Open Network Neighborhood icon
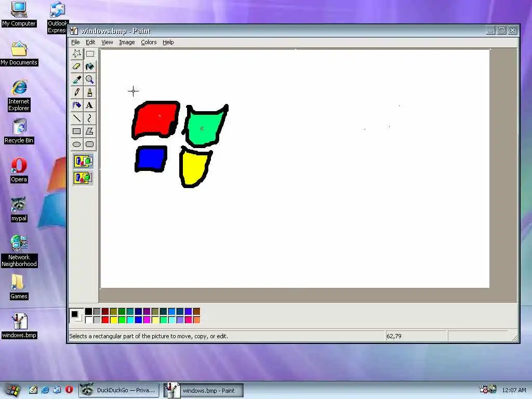Viewport: 532px width, 399px height. 19,251
